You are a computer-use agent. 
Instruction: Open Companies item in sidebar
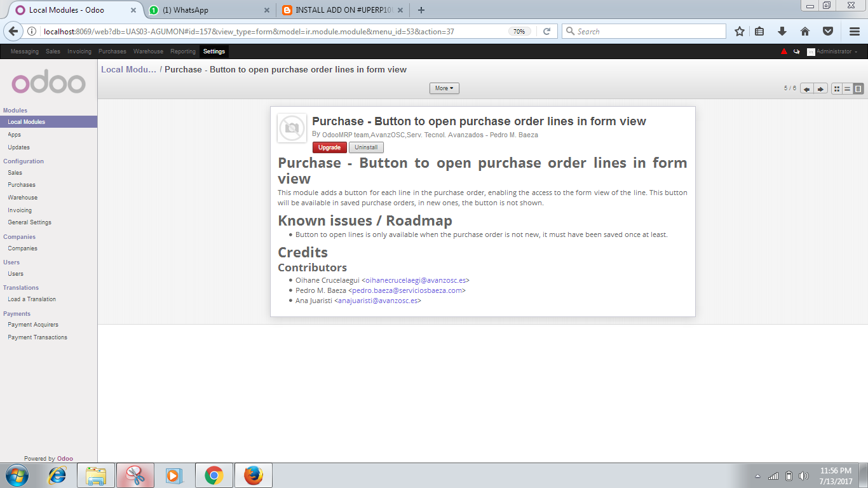pos(23,248)
